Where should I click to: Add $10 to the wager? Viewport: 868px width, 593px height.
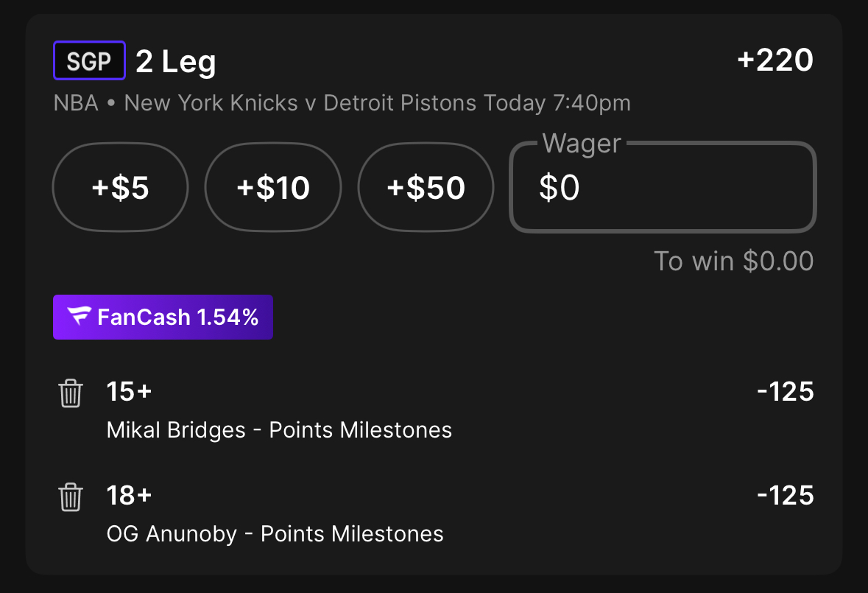click(273, 188)
